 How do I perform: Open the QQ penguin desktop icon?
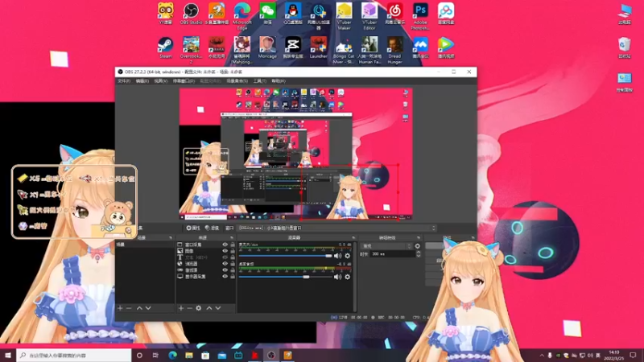point(293,14)
